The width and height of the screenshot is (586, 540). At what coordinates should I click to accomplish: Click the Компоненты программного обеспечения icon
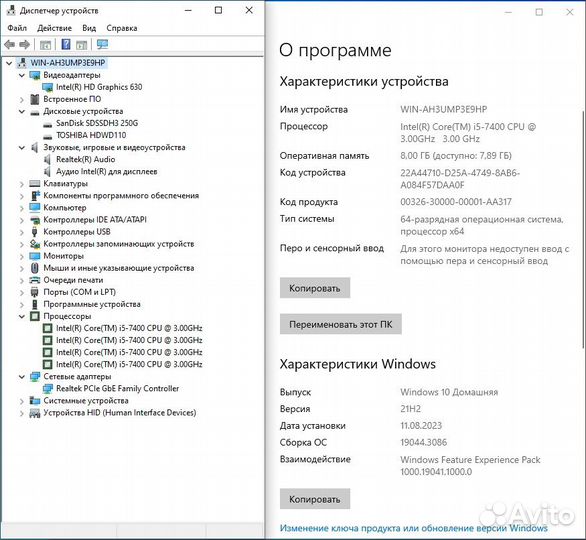pyautogui.click(x=35, y=195)
